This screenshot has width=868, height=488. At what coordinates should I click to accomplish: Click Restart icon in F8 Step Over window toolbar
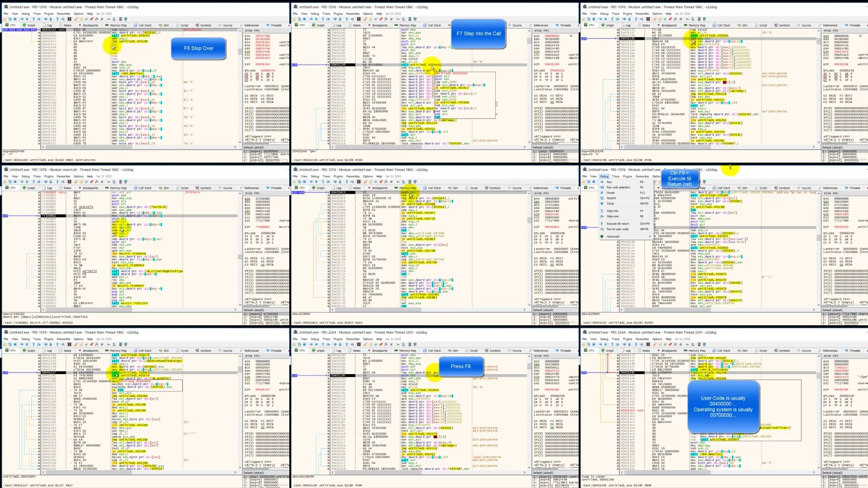(10, 19)
